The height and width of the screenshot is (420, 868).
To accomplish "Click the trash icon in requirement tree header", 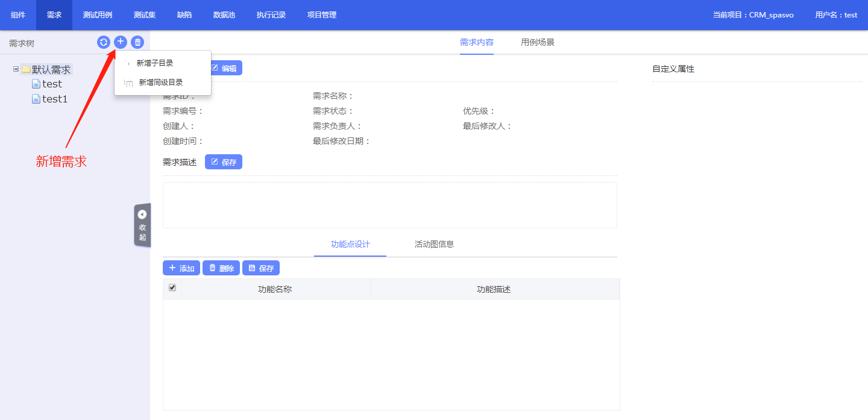I will (x=137, y=42).
